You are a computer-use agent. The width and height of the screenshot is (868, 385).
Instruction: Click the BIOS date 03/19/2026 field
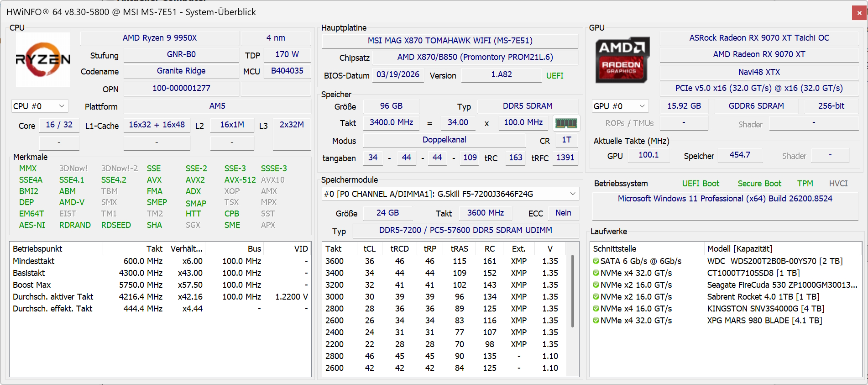click(x=397, y=74)
